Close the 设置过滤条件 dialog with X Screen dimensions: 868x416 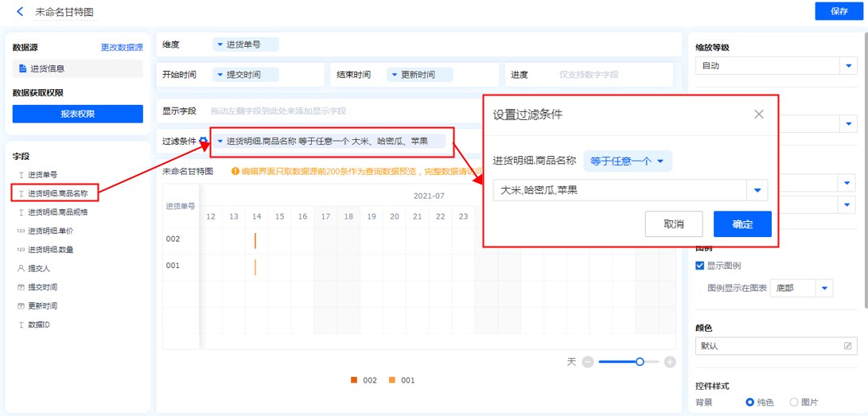coord(758,115)
